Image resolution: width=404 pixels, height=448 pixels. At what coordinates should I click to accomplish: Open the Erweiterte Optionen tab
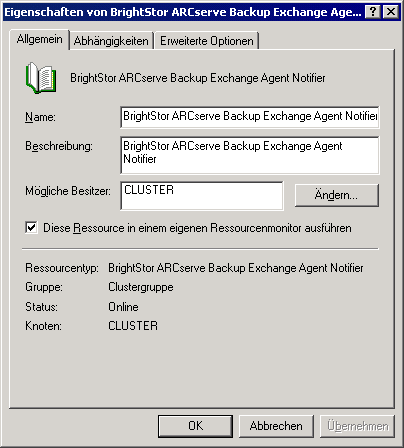click(x=207, y=41)
